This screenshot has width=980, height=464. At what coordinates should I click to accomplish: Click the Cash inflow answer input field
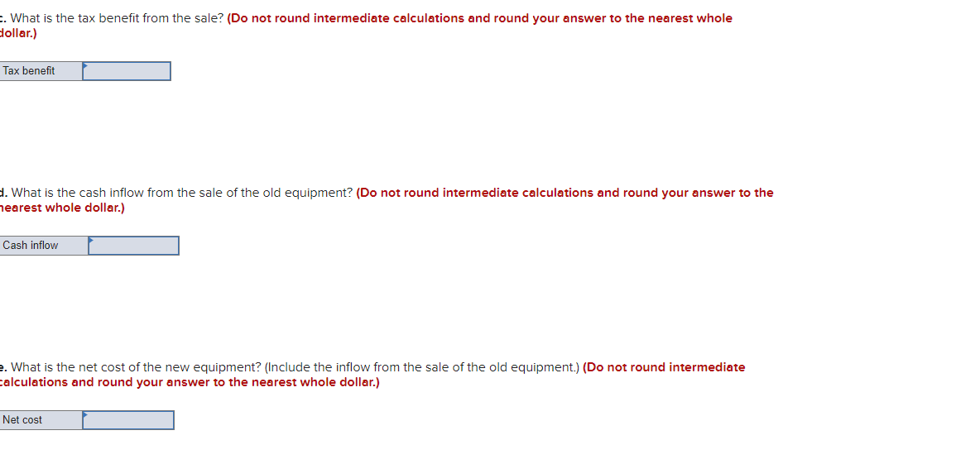pos(134,246)
